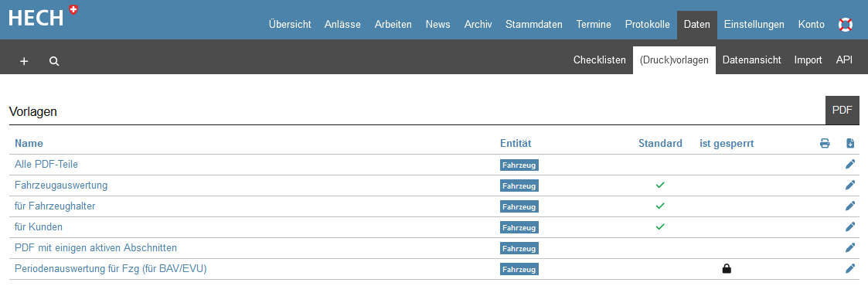Screen dimensions: 868x286
Task: Switch to the Checklisten tab
Action: 600,60
